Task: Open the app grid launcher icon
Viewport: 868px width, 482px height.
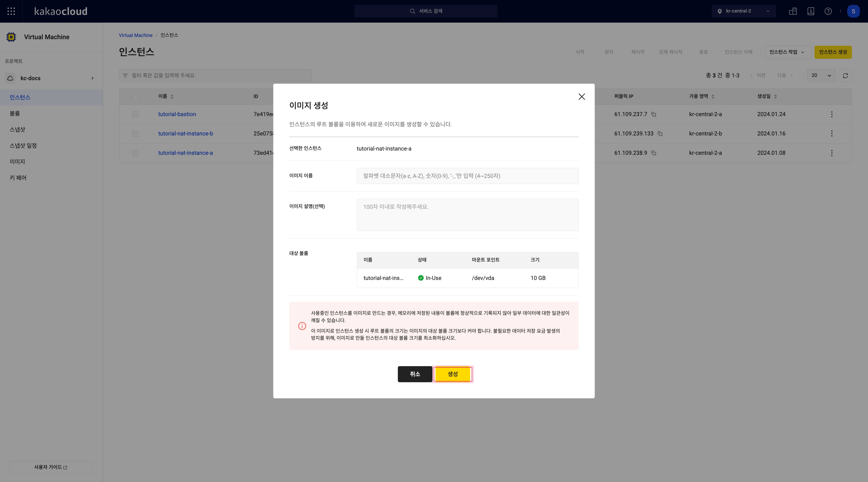Action: point(11,11)
